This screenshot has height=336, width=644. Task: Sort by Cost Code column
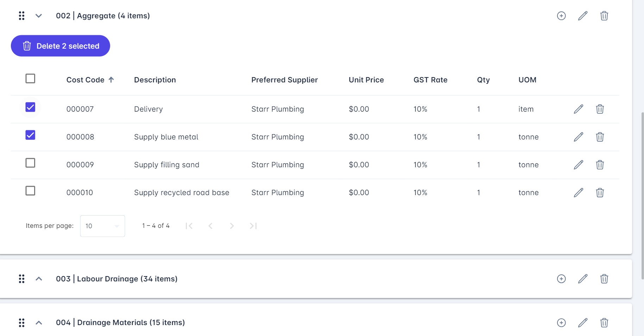point(86,80)
